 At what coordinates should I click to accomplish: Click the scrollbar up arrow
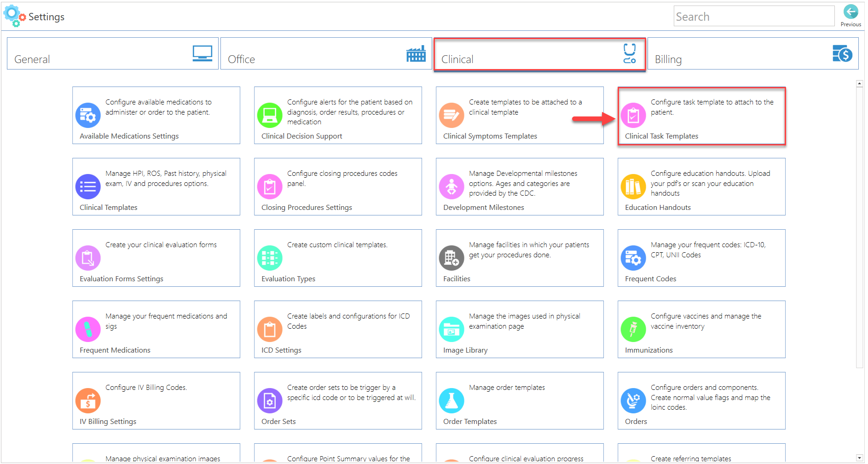pyautogui.click(x=859, y=84)
